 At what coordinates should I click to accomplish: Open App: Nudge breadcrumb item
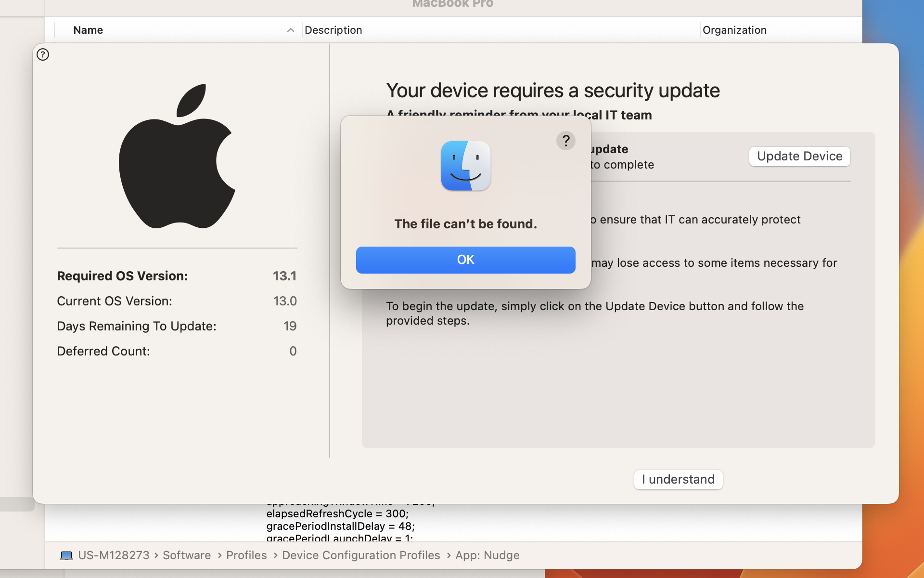click(x=487, y=555)
